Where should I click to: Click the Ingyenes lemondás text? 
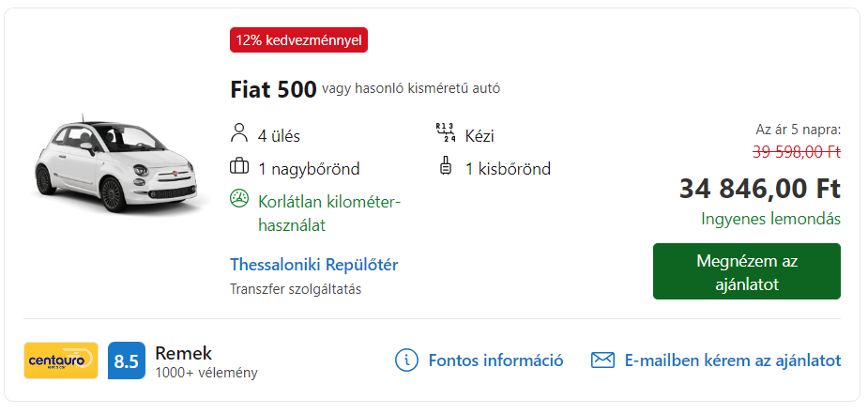[770, 219]
